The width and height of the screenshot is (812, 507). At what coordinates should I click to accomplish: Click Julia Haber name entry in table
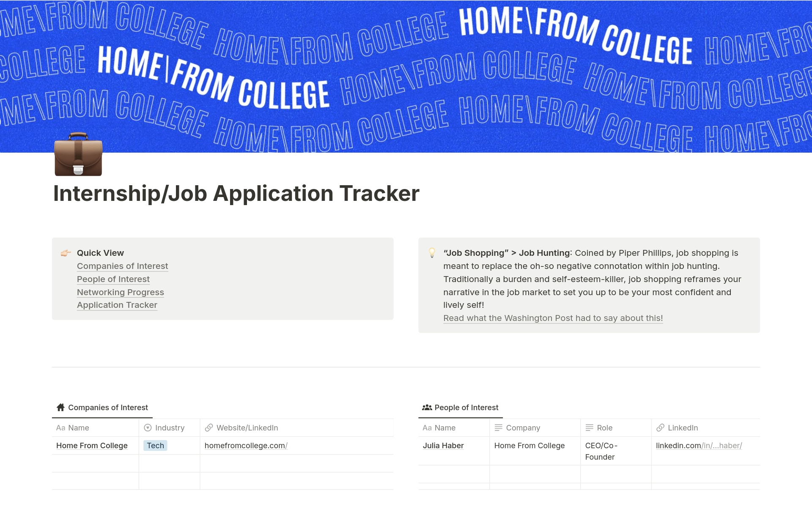point(443,445)
